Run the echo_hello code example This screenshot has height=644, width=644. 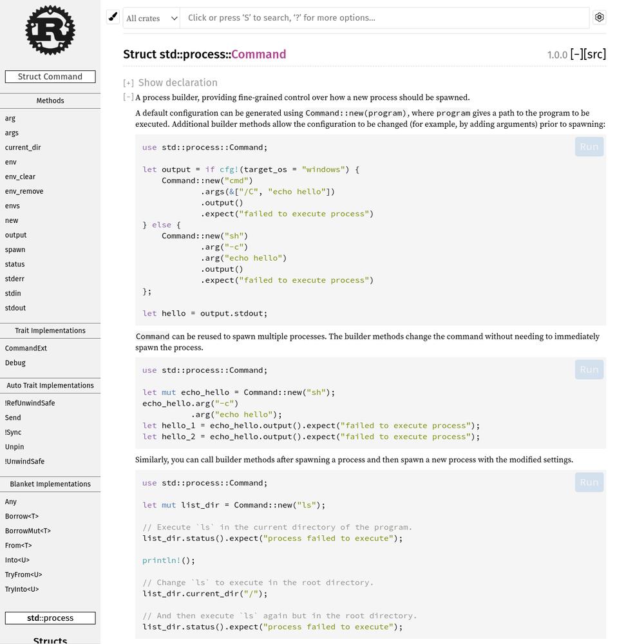click(x=589, y=370)
